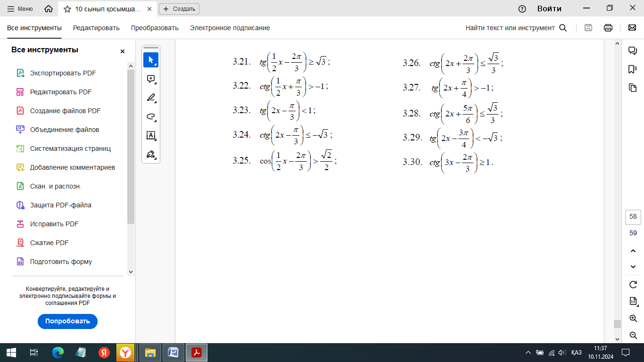This screenshot has height=362, width=644.
Task: Go to next page with down chevron
Action: [633, 267]
